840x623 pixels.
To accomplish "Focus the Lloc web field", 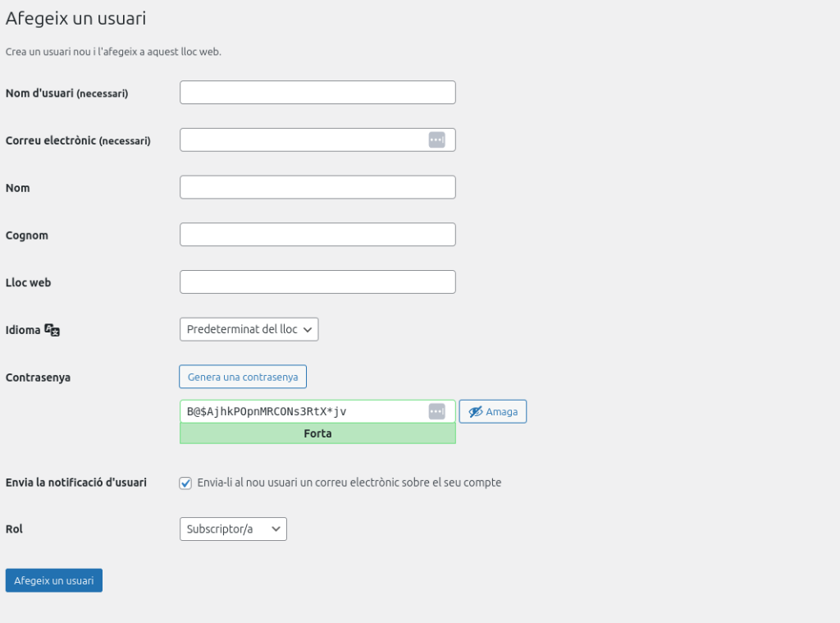I will [317, 282].
